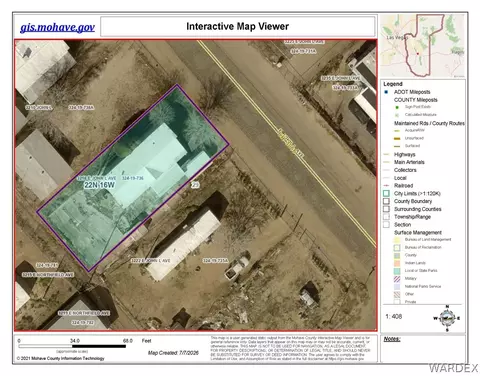Viewport: 480px width, 376px height.
Task: Click the ADOT Mileposts blue dot symbol
Action: pyautogui.click(x=386, y=92)
